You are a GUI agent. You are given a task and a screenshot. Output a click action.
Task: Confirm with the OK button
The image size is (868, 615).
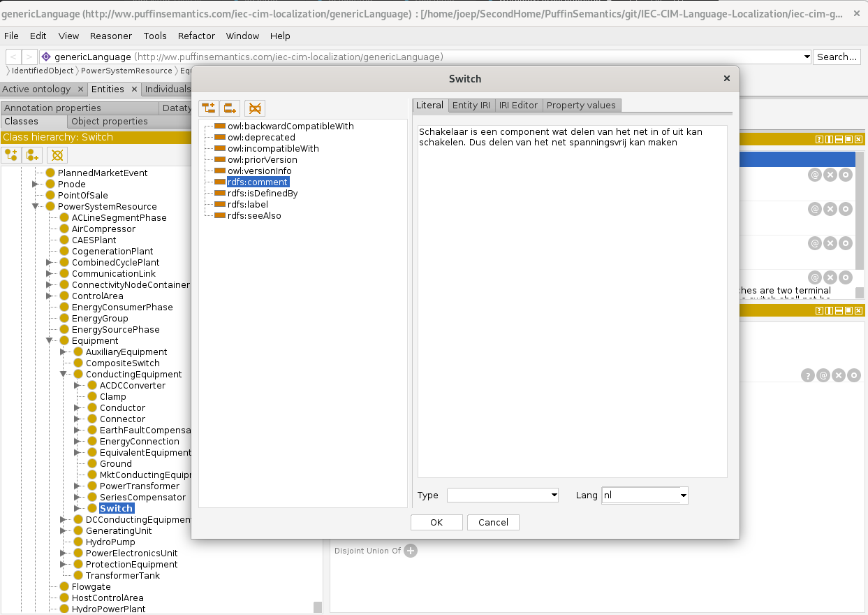pos(436,523)
